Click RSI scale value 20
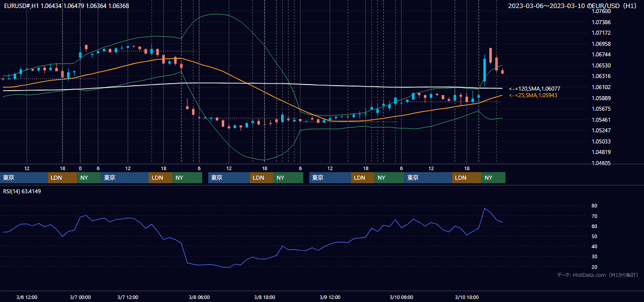 tap(594, 267)
